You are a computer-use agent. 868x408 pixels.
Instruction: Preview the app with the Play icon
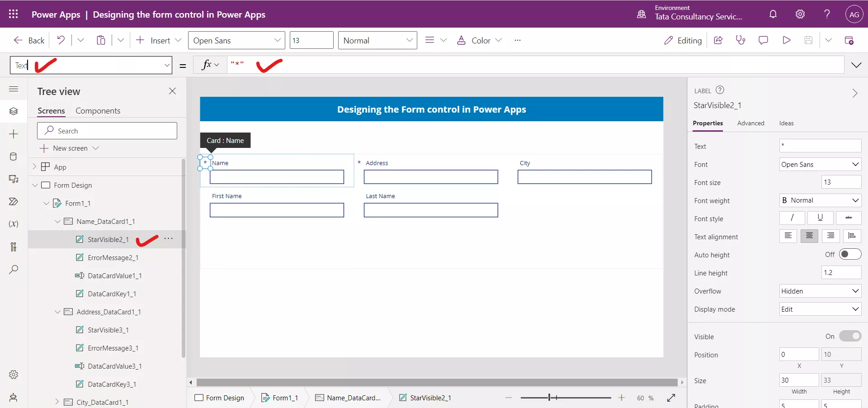point(786,40)
